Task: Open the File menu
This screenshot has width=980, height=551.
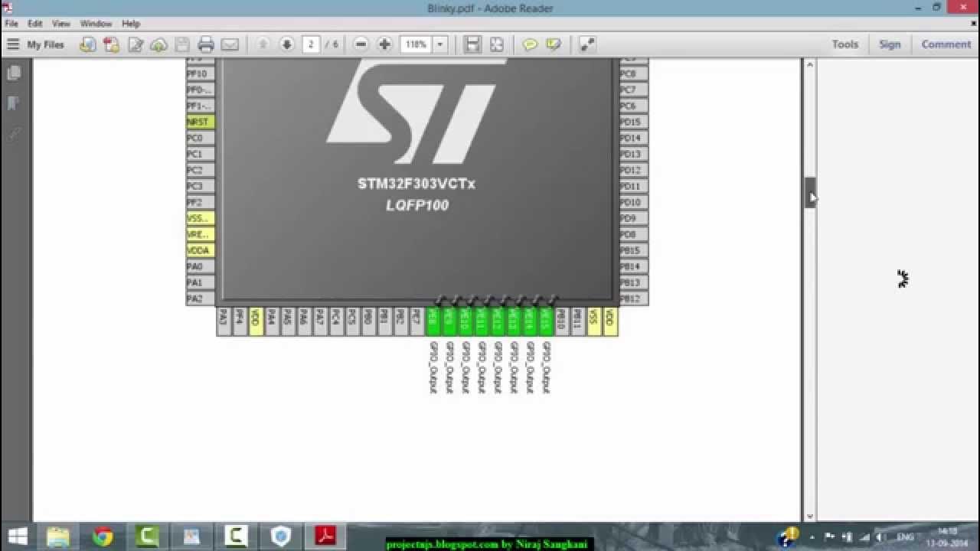Action: point(11,24)
